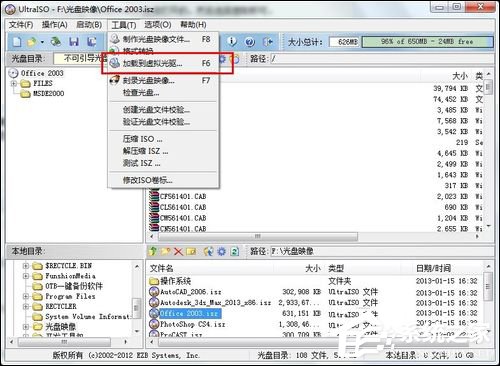Click the Office 2003 disc root icon
Viewport: 500px width, 366px height.
click(x=13, y=73)
